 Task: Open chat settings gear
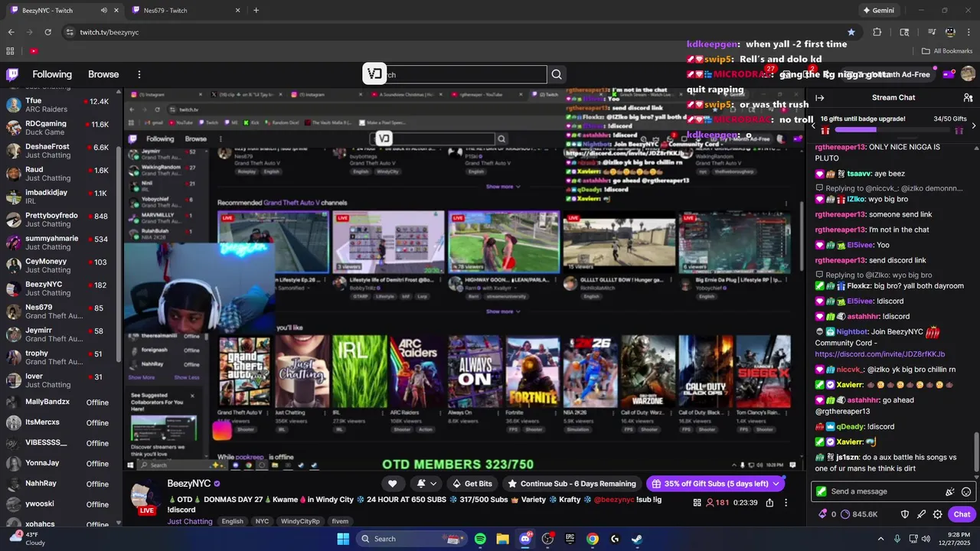937,514
